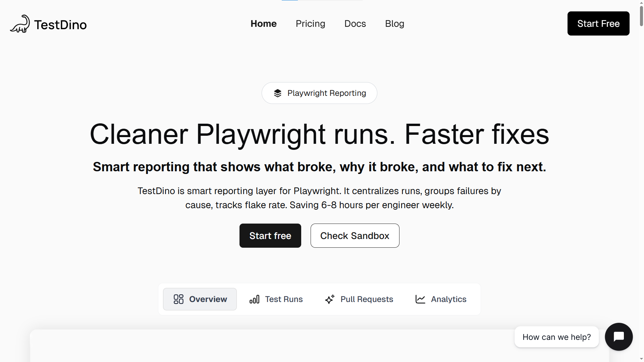Select the Pull Requests tab
This screenshot has height=362, width=644.
[x=367, y=299]
